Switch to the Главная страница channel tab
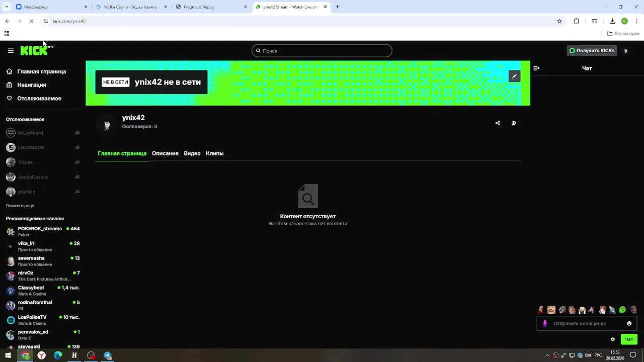This screenshot has width=644, height=362. [122, 153]
